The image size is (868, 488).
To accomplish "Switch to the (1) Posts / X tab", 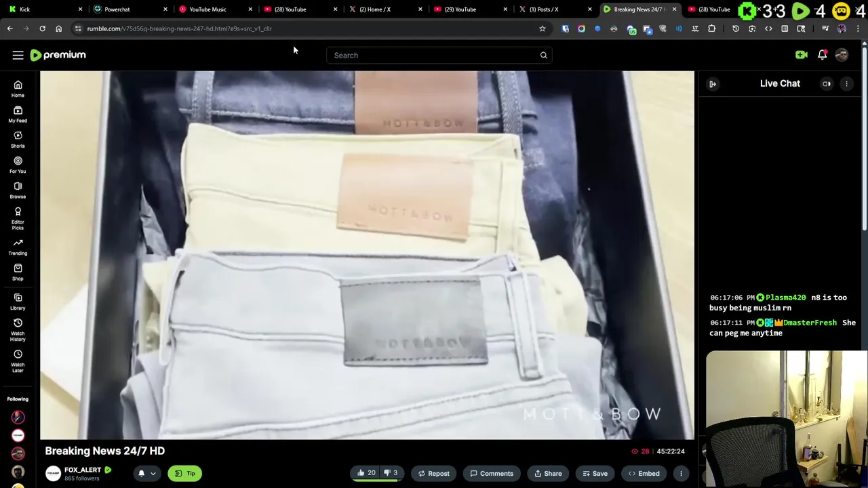I will point(554,9).
